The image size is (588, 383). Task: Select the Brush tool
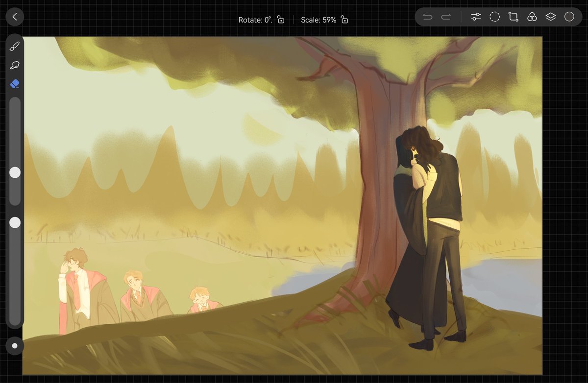pyautogui.click(x=15, y=47)
